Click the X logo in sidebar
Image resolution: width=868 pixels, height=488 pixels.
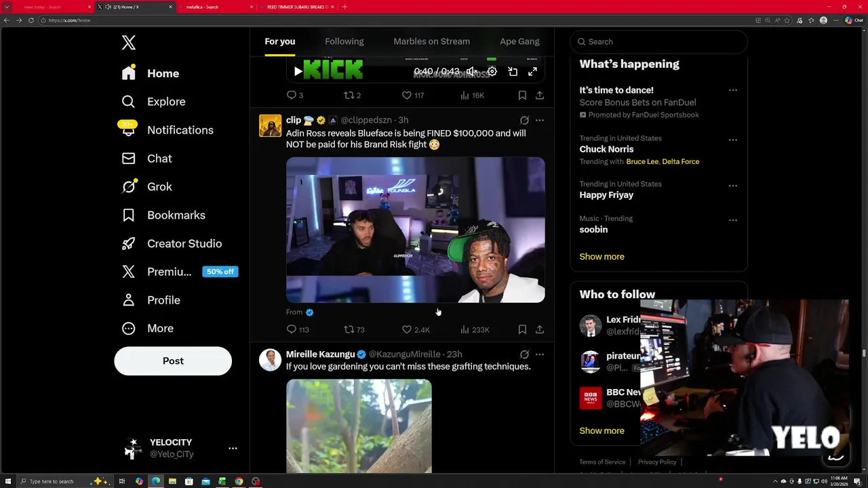click(x=129, y=43)
